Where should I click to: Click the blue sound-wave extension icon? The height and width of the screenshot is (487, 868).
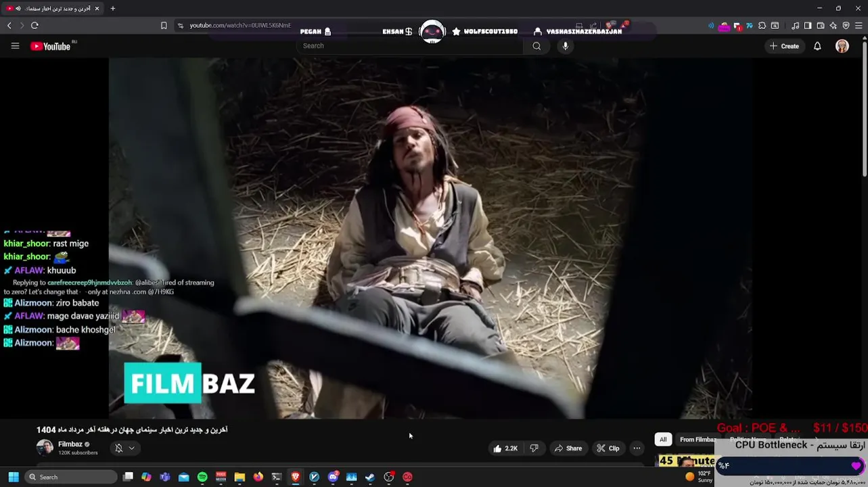pyautogui.click(x=711, y=26)
